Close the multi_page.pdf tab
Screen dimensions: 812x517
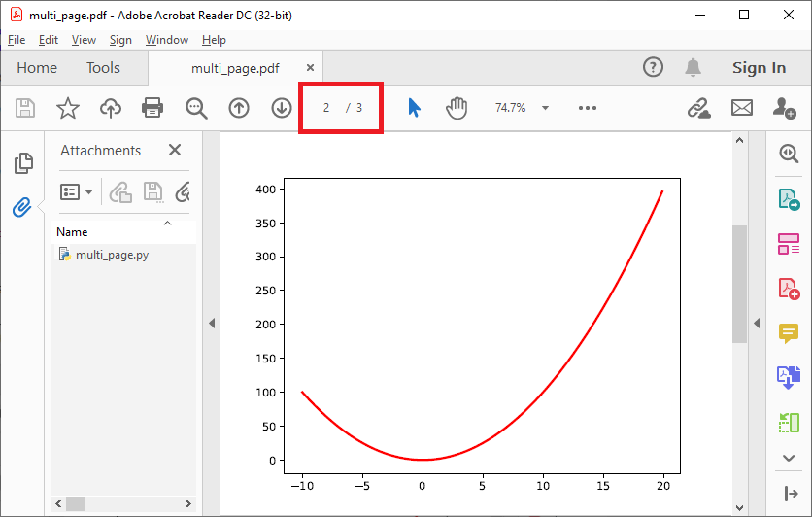point(310,68)
